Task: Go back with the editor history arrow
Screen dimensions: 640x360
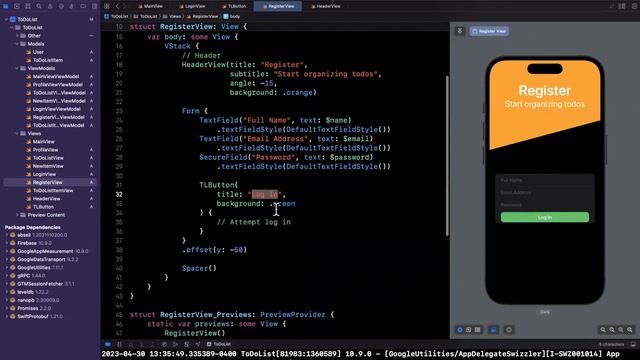Action: [117, 6]
